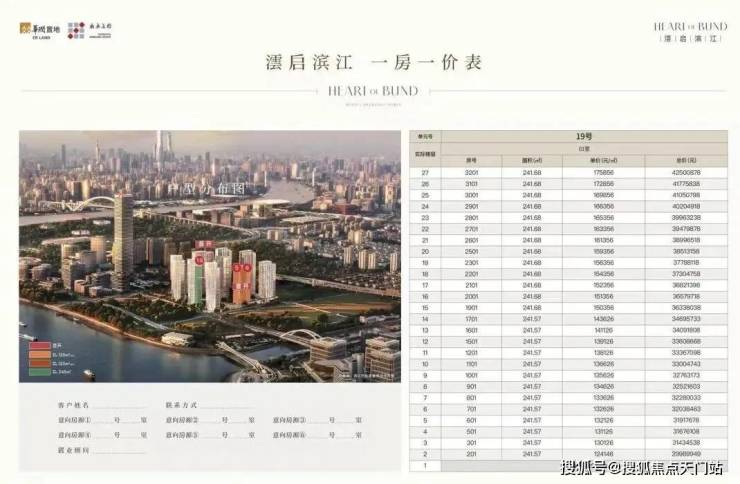Click the HEART of BUND logo top right
This screenshot has width=740, height=484.
pos(690,32)
